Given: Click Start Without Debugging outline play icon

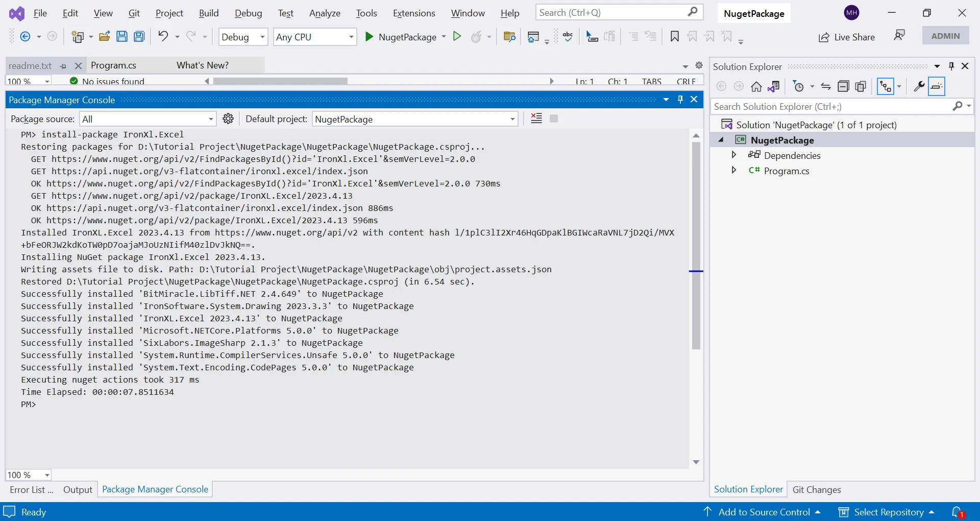Looking at the screenshot, I should click(x=457, y=36).
